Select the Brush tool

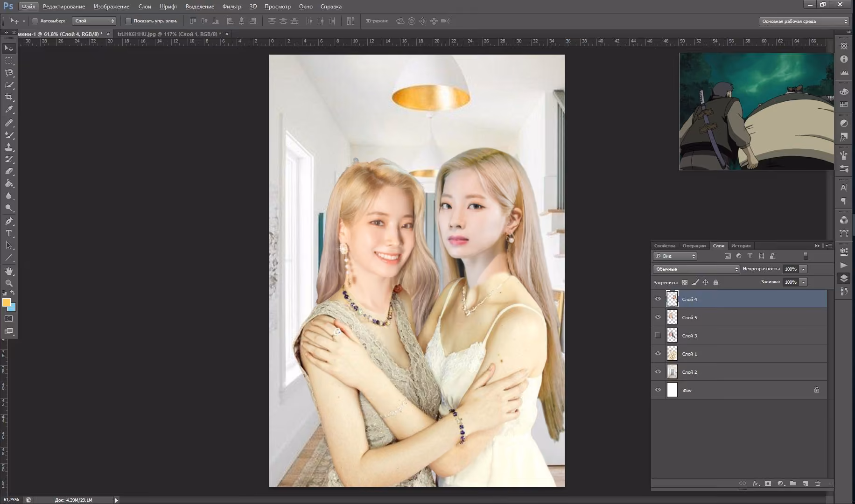(x=9, y=135)
